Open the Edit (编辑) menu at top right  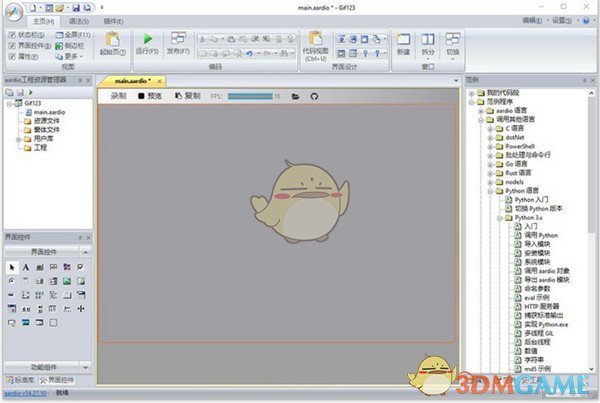pos(532,21)
